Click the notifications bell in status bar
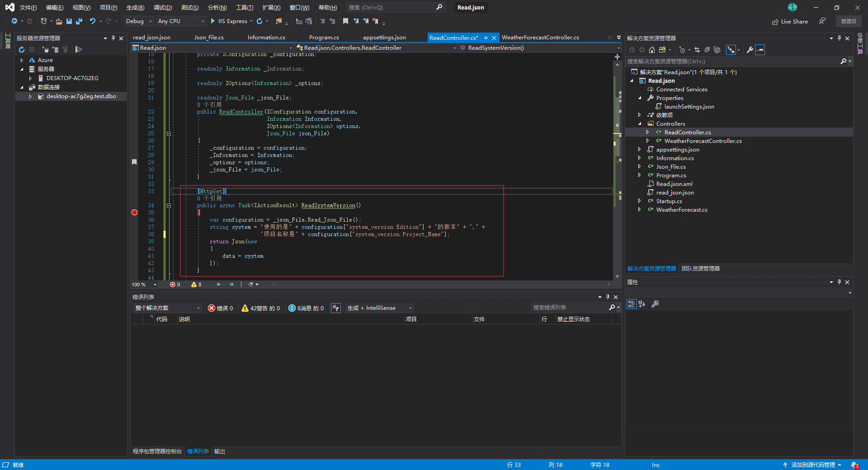This screenshot has width=868, height=470. click(x=854, y=465)
